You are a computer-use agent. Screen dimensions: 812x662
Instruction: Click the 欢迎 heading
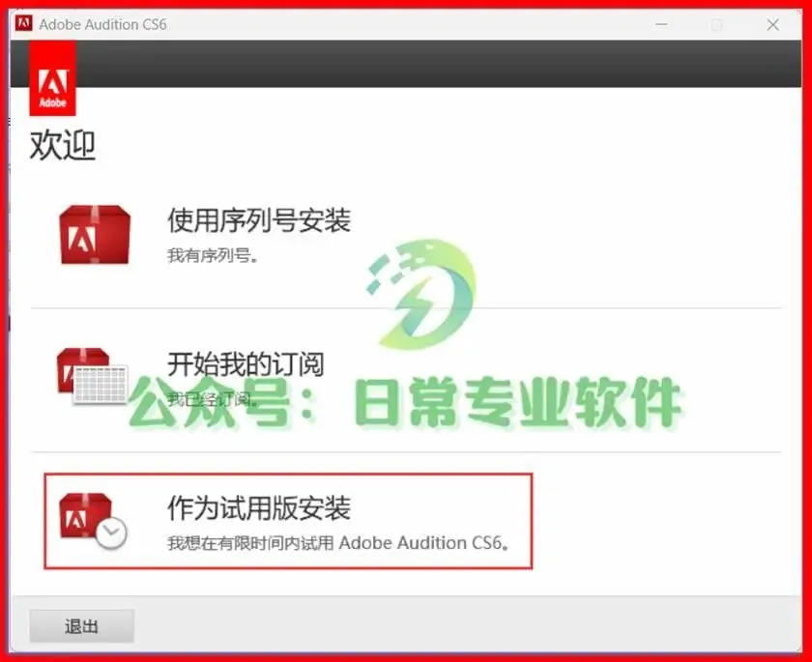click(x=63, y=145)
